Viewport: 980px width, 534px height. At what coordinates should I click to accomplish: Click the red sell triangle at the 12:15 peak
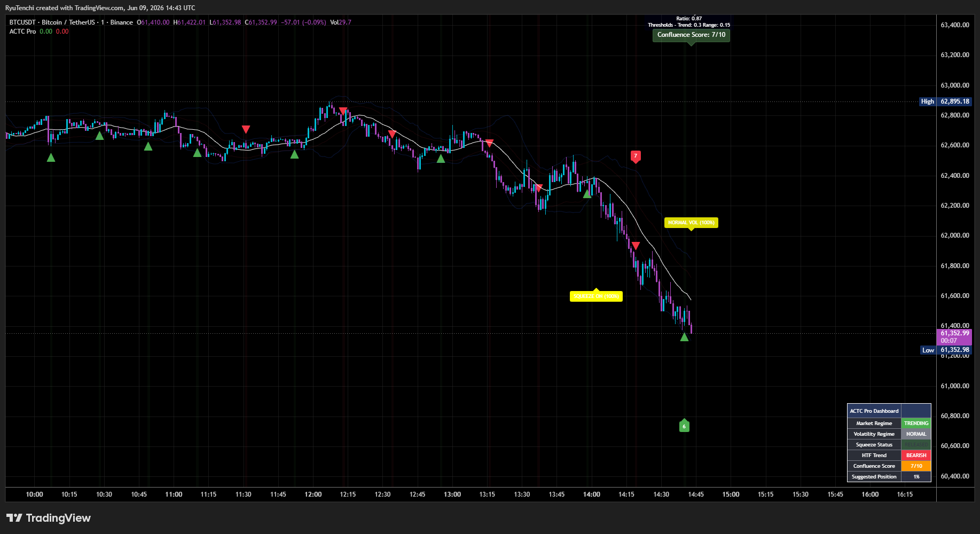point(343,111)
